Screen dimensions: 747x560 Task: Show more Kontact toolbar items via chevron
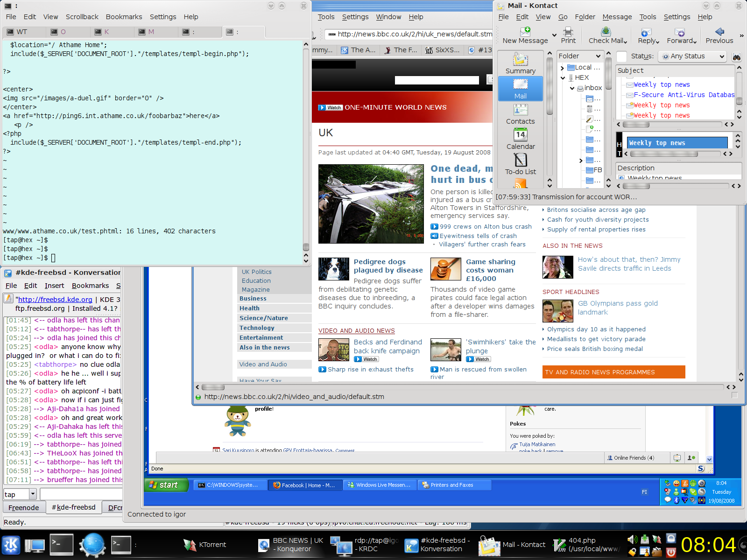[x=741, y=35]
